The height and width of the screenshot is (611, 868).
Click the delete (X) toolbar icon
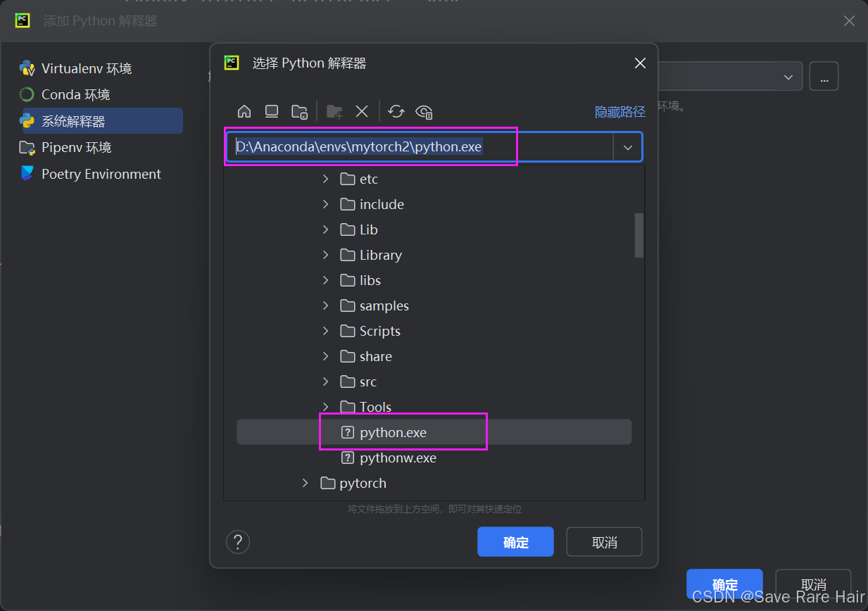pos(362,111)
